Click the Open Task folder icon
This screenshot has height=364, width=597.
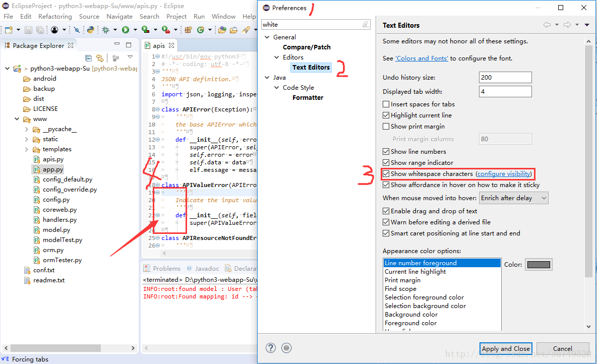pyautogui.click(x=234, y=30)
